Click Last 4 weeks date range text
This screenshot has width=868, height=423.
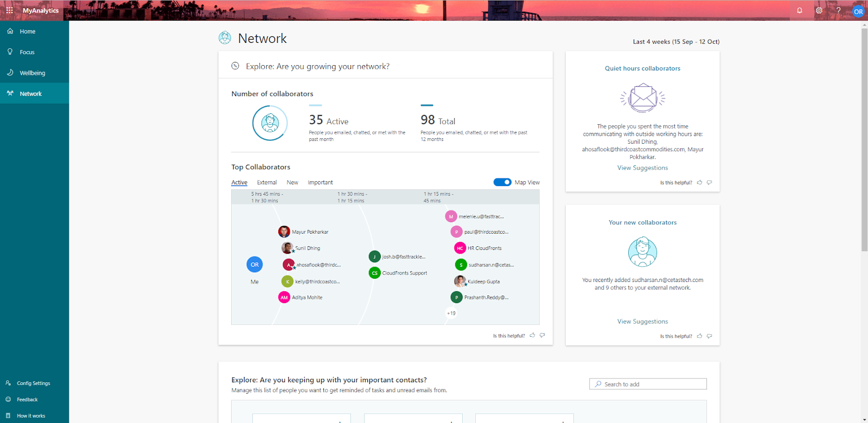tap(676, 42)
